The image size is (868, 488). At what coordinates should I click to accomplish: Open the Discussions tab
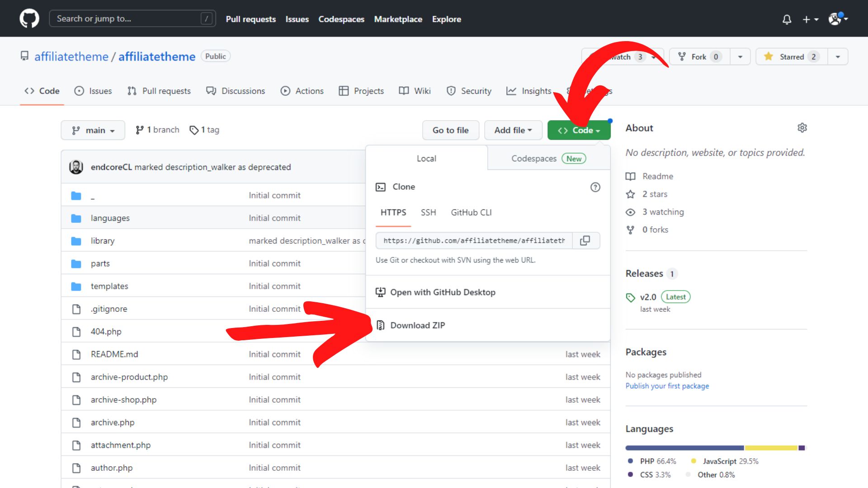tap(236, 91)
